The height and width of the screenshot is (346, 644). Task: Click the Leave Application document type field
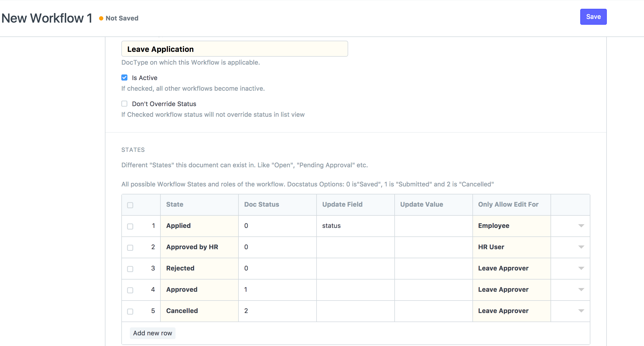coord(234,49)
